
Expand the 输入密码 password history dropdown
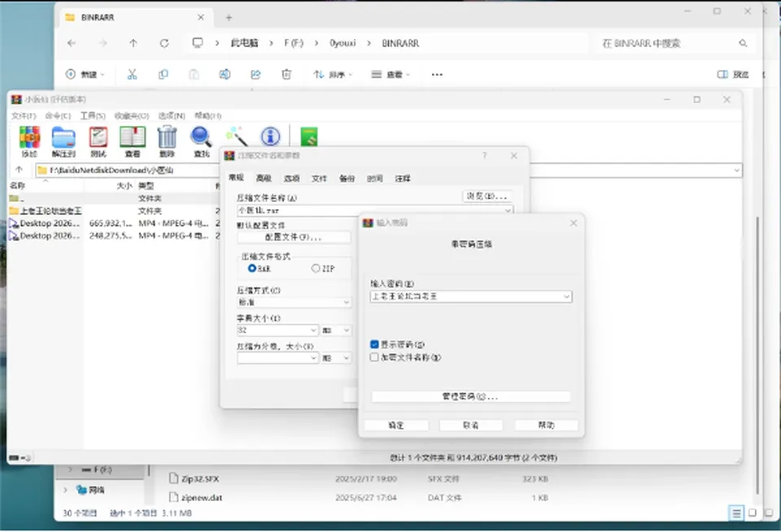tap(566, 296)
